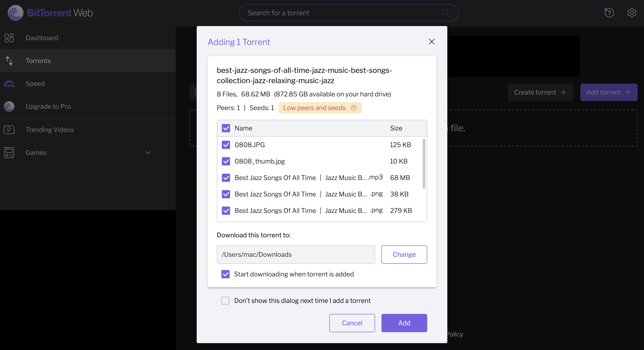Click the plus icon on Add torrent

click(x=628, y=93)
